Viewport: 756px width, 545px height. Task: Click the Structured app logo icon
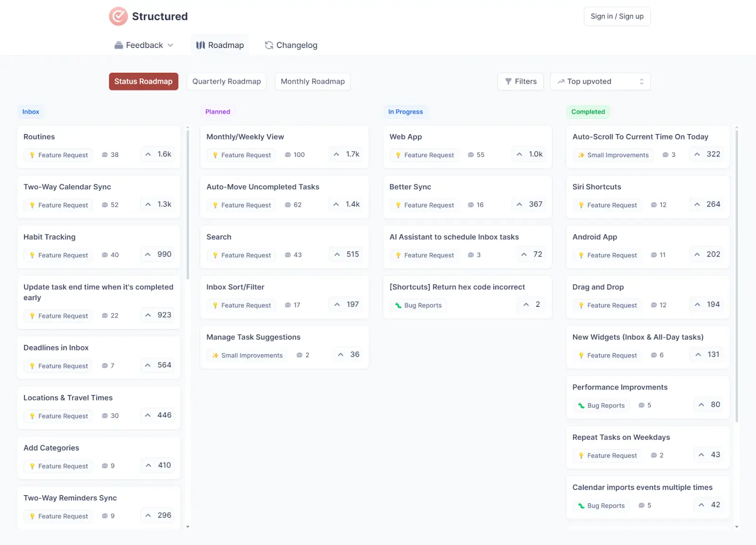point(118,16)
